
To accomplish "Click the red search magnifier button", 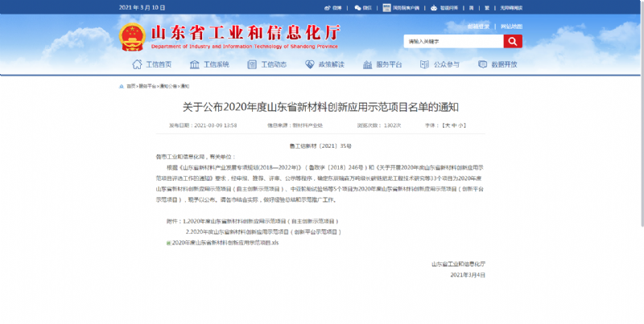I will pos(513,41).
